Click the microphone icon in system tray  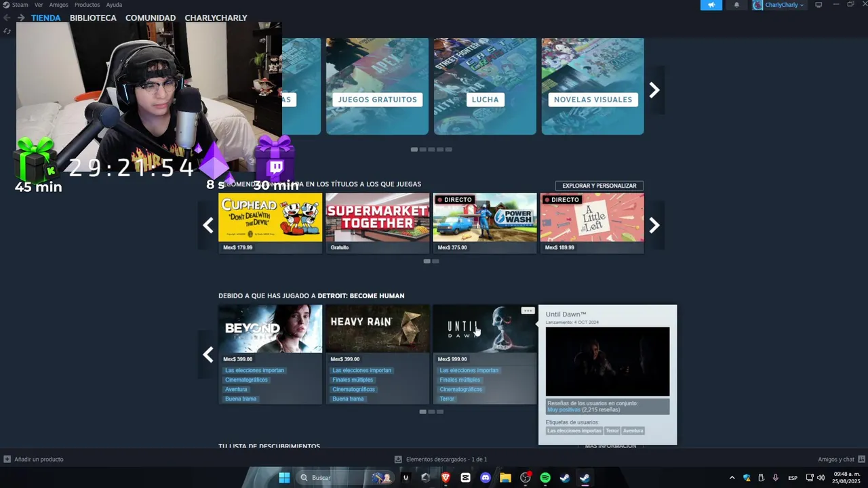(775, 478)
